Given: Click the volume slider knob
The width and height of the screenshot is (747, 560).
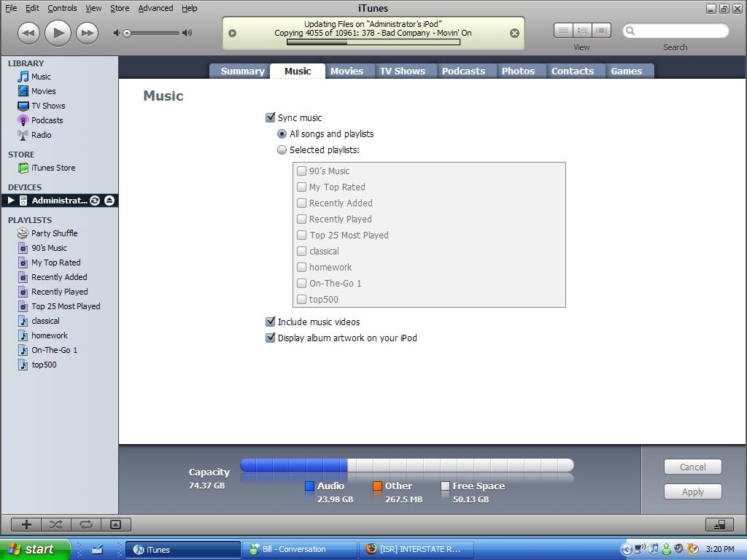Looking at the screenshot, I should click(127, 34).
